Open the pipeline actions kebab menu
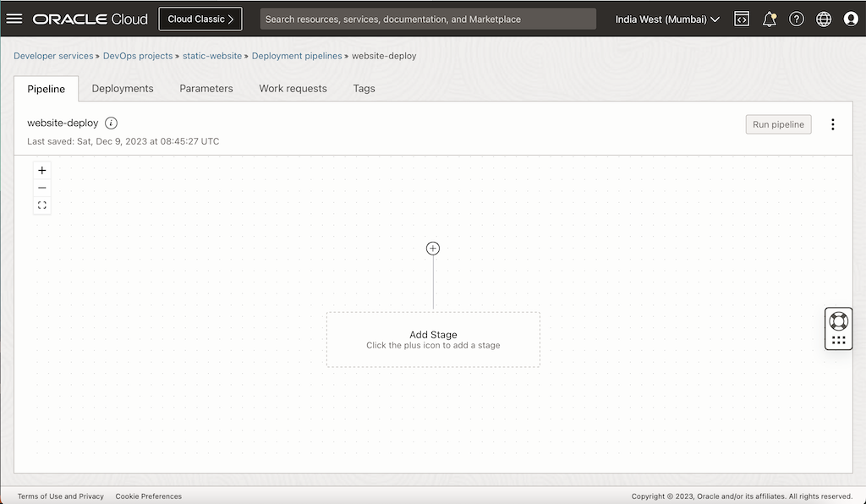The width and height of the screenshot is (866, 504). 833,123
